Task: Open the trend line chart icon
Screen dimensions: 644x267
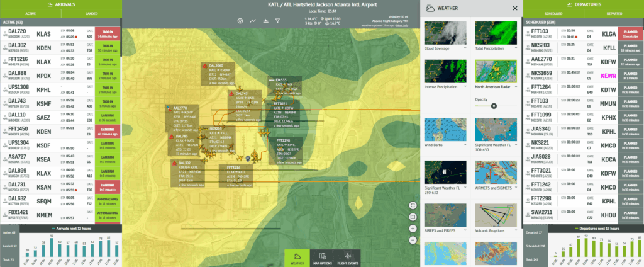Action: point(253,21)
